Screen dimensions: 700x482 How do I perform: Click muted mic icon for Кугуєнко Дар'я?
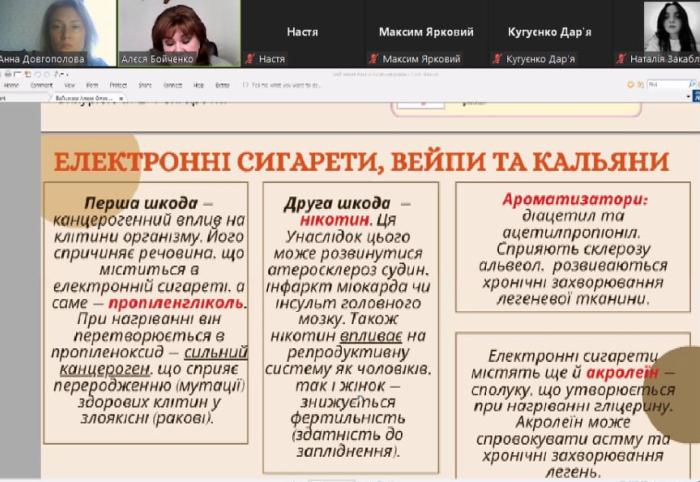point(500,59)
